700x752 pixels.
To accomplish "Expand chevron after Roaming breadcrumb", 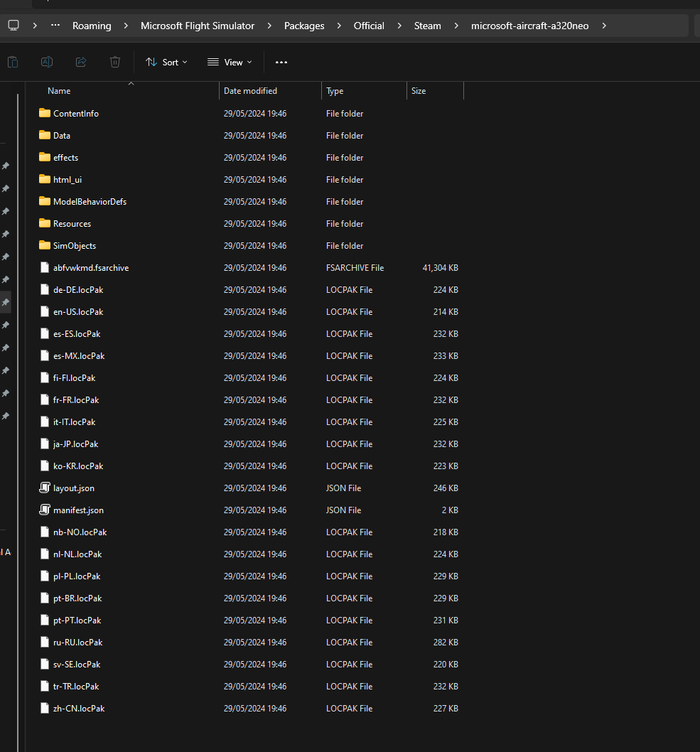I will coord(126,26).
